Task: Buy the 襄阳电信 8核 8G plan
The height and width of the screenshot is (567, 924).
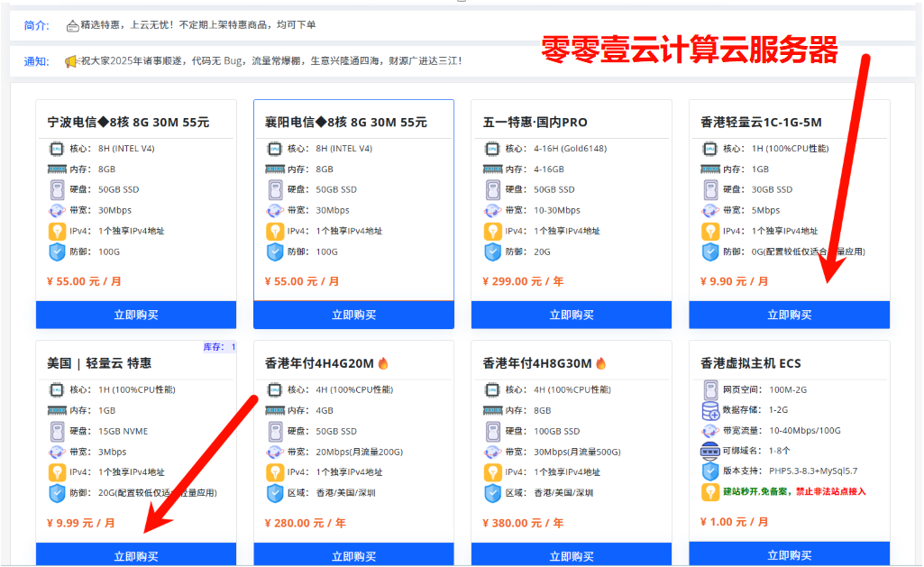Action: point(353,315)
